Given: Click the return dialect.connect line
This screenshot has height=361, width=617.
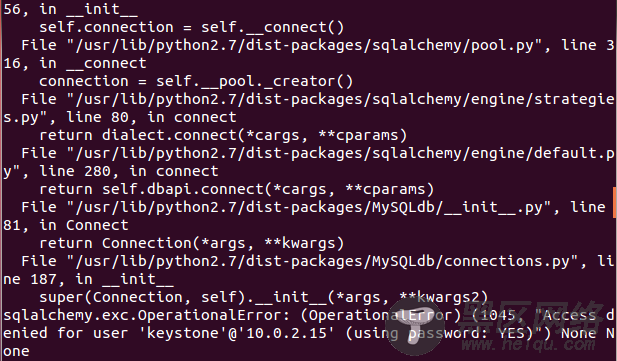Looking at the screenshot, I should [223, 135].
